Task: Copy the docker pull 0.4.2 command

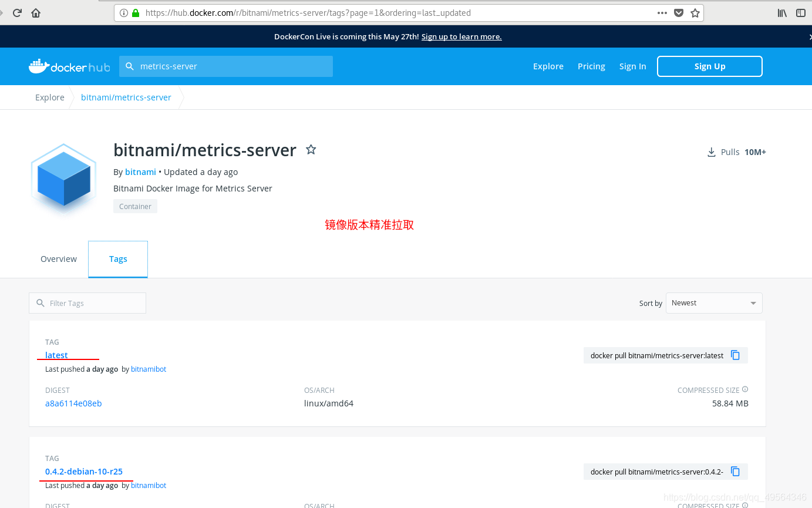Action: 735,472
